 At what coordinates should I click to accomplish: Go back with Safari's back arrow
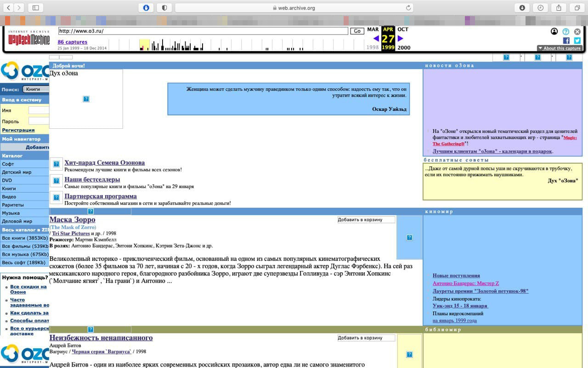coord(8,7)
